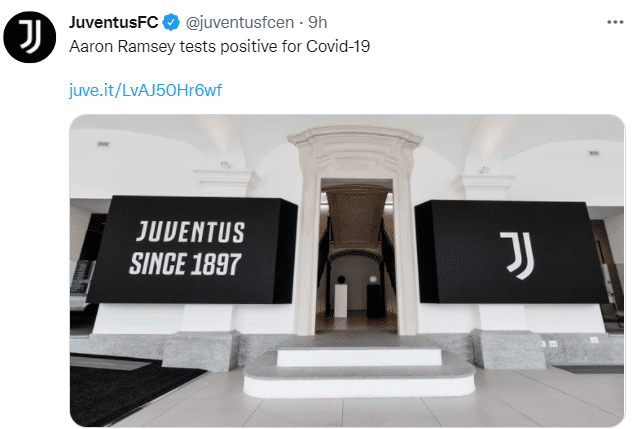The width and height of the screenshot is (639, 429).
Task: Click the word JUVENTUS on the left sign
Action: [191, 232]
